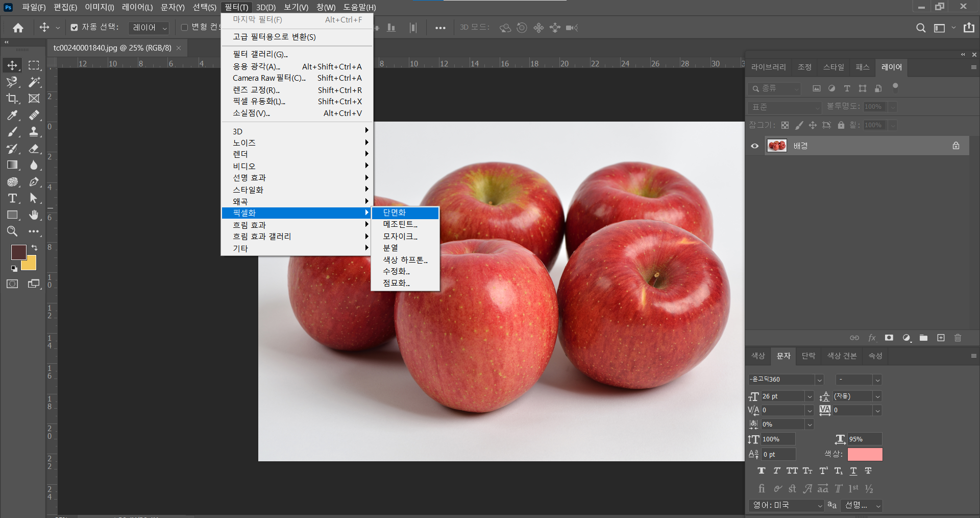Viewport: 980px width, 518px height.
Task: Choose 모자이크 from the 픽셀화 submenu
Action: point(400,237)
